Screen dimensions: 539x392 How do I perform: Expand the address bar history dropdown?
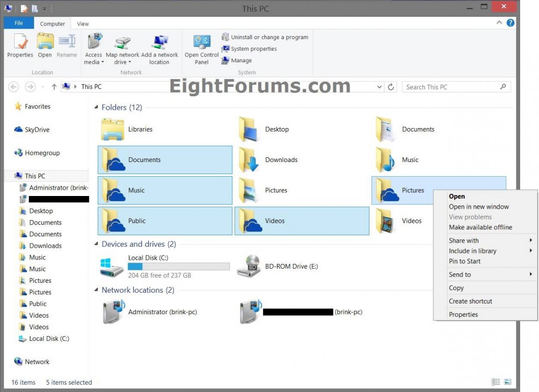pyautogui.click(x=379, y=87)
